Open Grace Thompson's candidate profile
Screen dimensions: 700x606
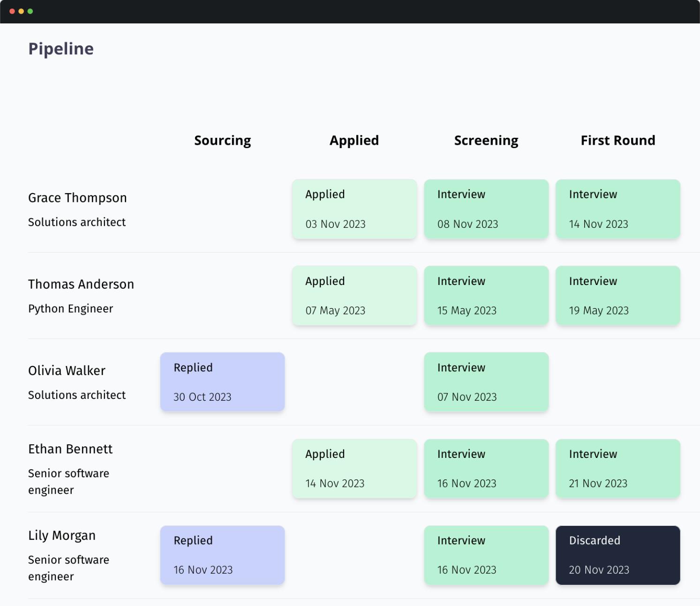pos(77,197)
